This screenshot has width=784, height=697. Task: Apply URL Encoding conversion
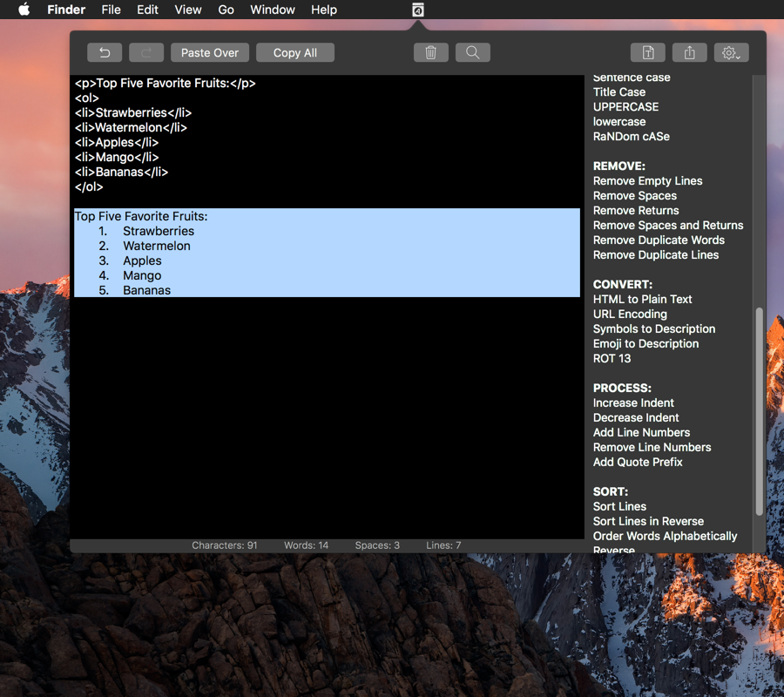pyautogui.click(x=630, y=314)
